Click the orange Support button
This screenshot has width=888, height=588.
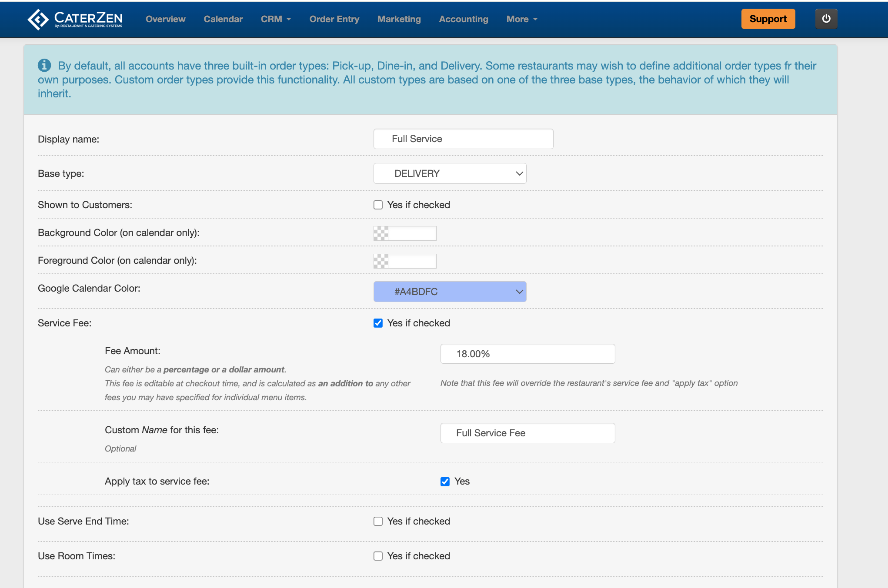click(x=768, y=19)
